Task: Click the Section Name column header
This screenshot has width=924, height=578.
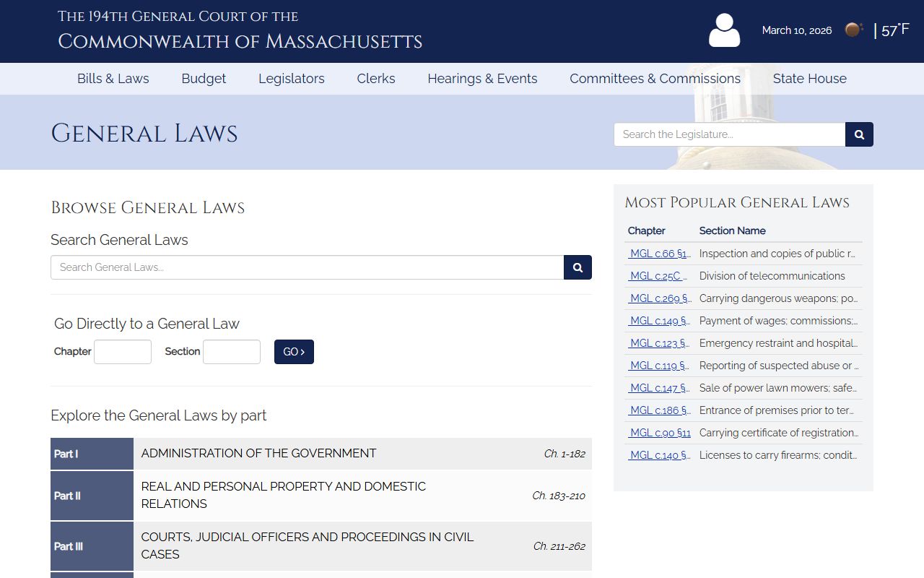Action: coord(733,231)
